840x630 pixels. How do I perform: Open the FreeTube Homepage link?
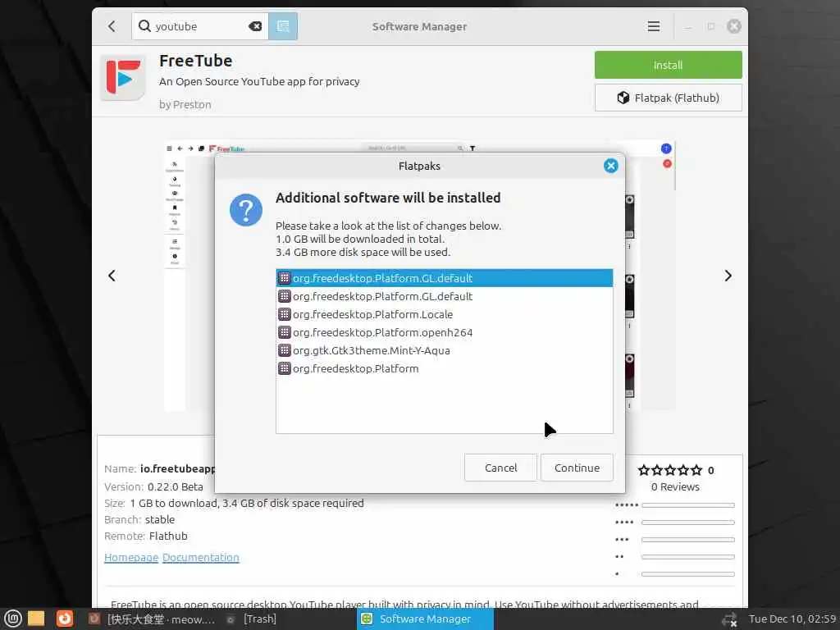pos(131,558)
